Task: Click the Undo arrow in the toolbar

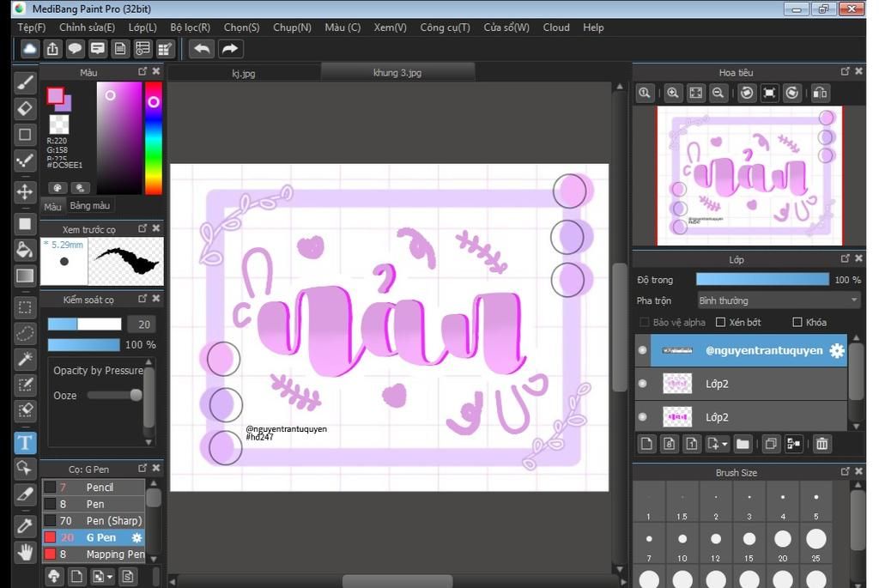Action: (x=202, y=49)
